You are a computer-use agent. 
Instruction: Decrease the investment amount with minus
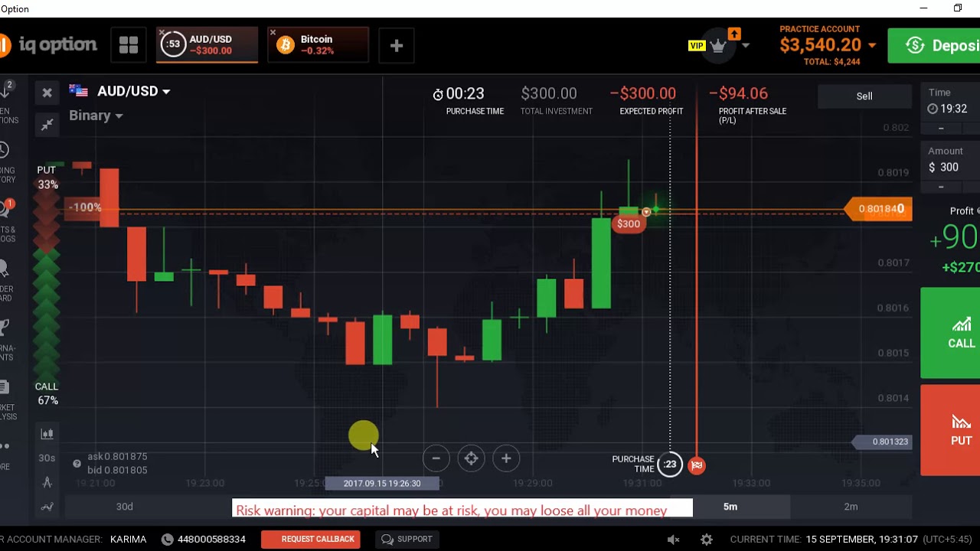pyautogui.click(x=941, y=187)
